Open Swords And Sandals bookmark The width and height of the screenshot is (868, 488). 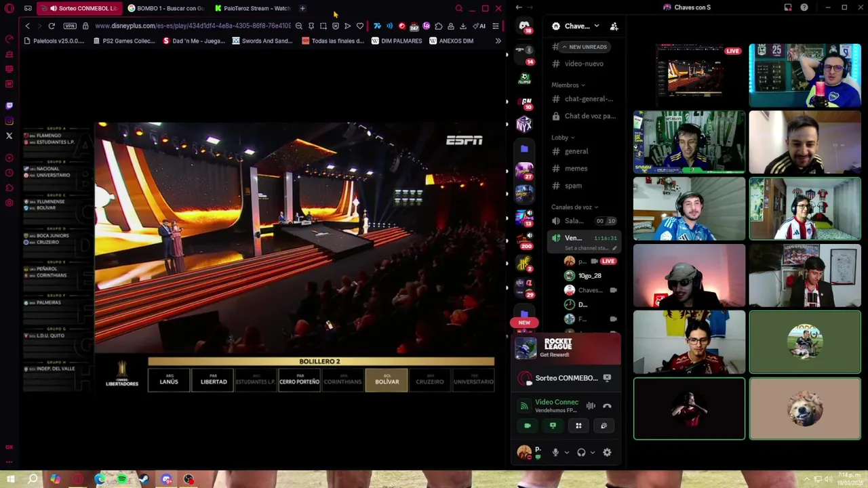point(262,41)
